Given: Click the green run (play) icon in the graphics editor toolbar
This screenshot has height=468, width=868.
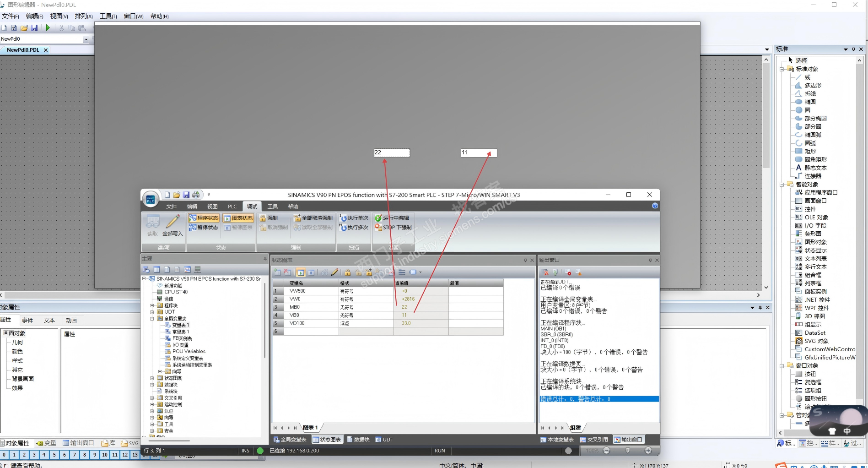Looking at the screenshot, I should [48, 28].
